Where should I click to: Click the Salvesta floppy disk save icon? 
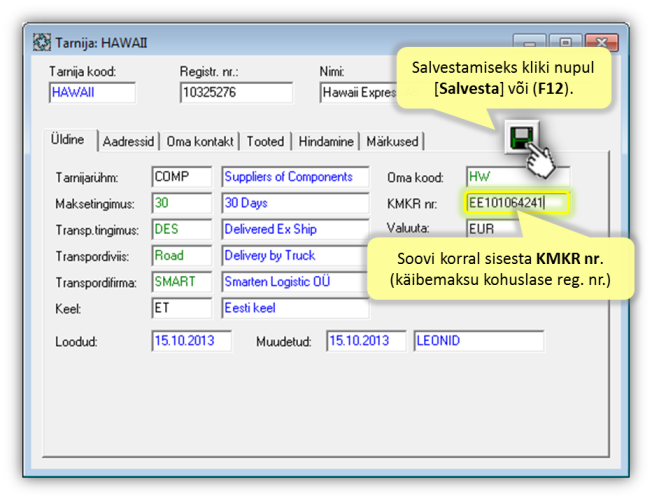(519, 139)
